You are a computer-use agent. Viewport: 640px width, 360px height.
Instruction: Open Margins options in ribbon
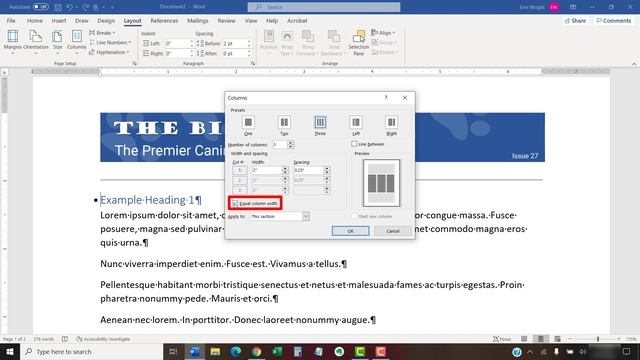(13, 42)
